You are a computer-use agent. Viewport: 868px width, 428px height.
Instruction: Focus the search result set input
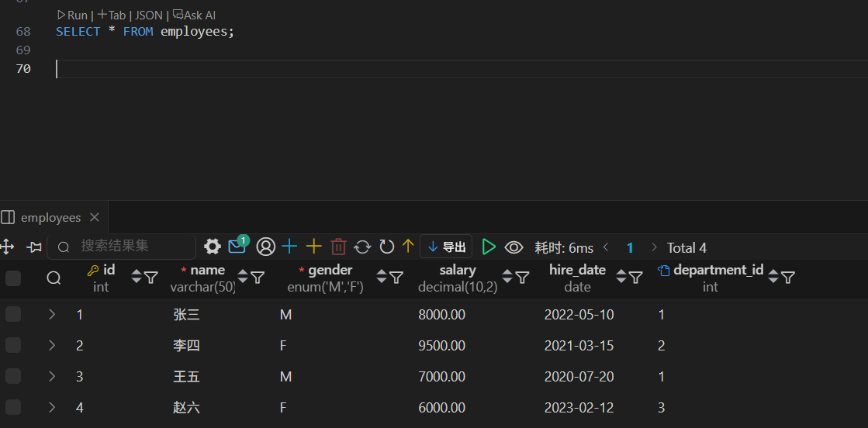(x=121, y=247)
